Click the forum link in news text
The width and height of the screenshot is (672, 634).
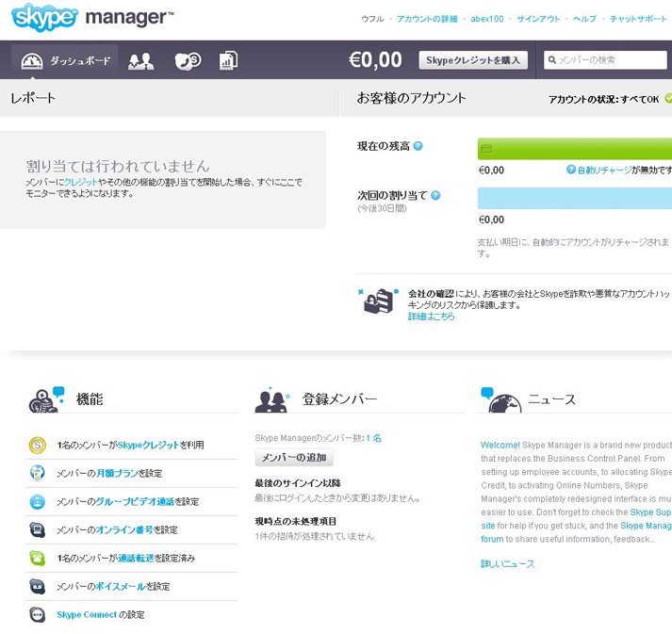tap(492, 539)
